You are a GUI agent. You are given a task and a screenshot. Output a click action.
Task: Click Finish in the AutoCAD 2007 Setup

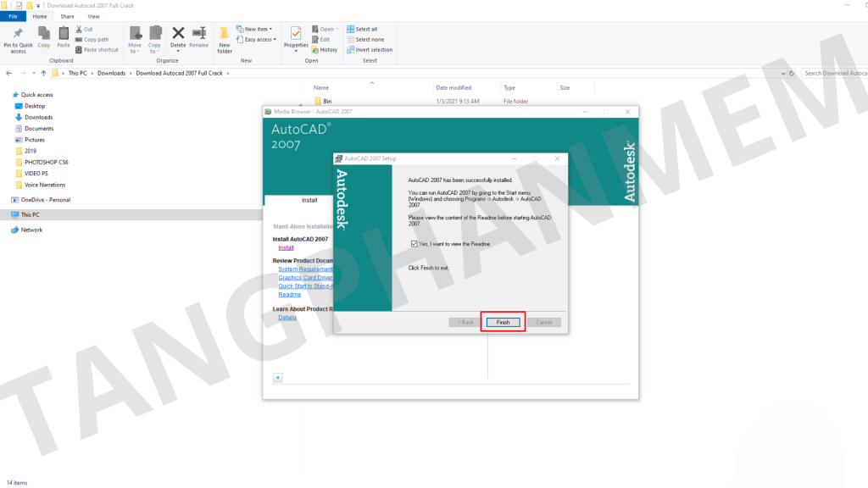point(503,322)
